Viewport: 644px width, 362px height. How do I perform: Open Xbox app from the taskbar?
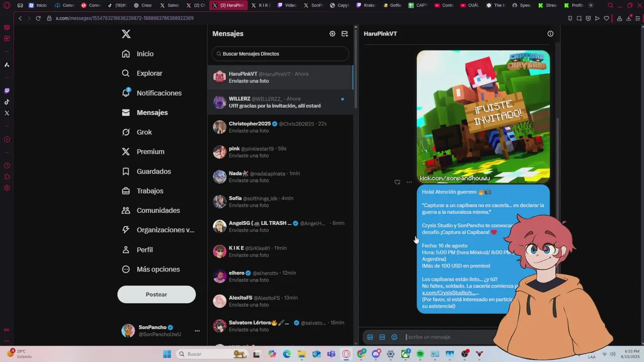click(x=406, y=354)
